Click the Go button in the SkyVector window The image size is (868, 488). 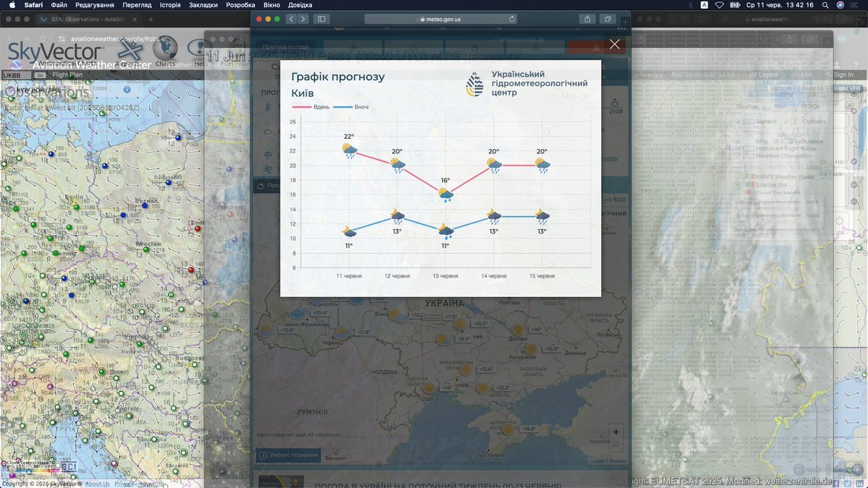[41, 74]
